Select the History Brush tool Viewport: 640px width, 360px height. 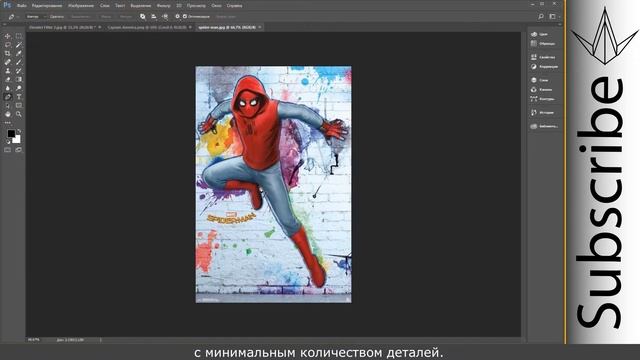click(x=19, y=71)
